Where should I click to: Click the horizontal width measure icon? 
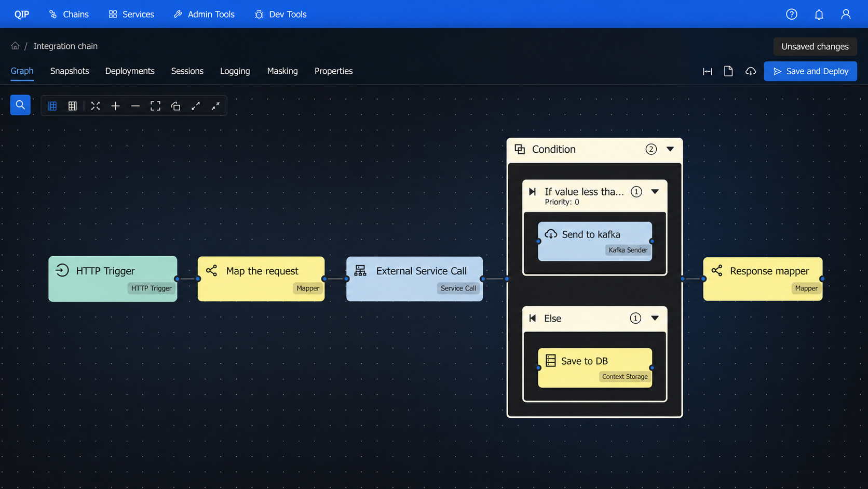[708, 71]
